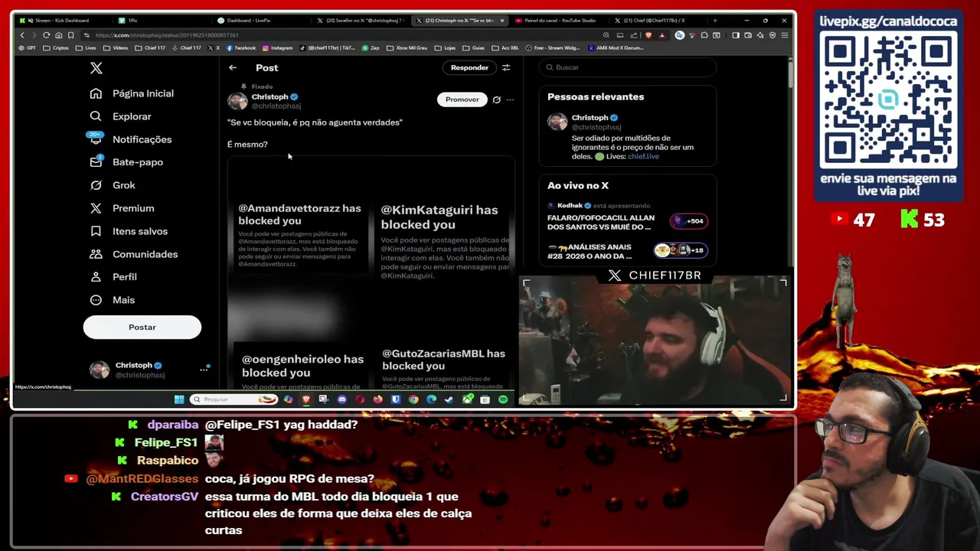Click @christophssj handle under post author
980x551 pixels.
tap(276, 106)
